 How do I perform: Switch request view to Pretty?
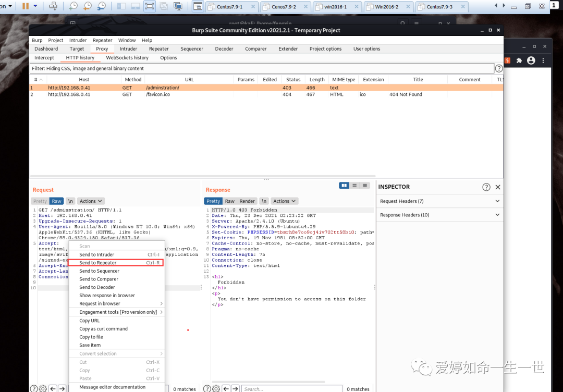point(40,201)
